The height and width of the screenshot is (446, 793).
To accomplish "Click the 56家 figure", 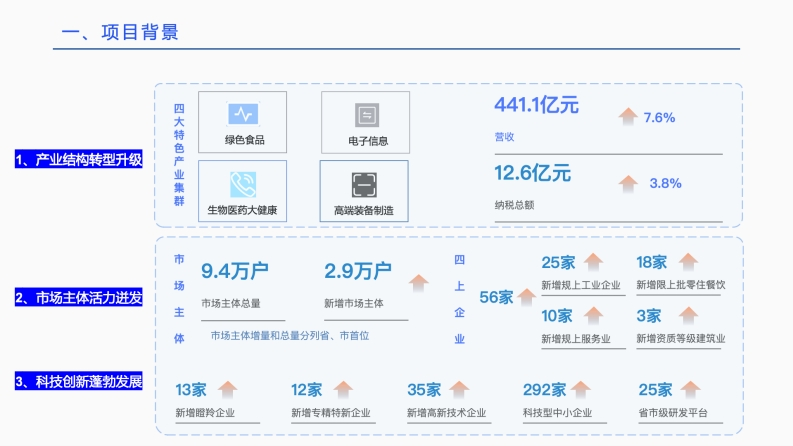I will pos(496,297).
